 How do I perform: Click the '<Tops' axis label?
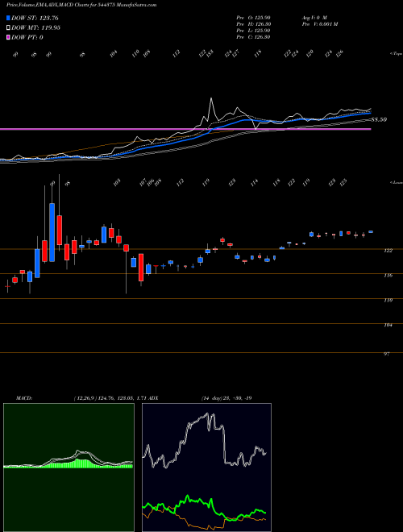[x=396, y=54]
